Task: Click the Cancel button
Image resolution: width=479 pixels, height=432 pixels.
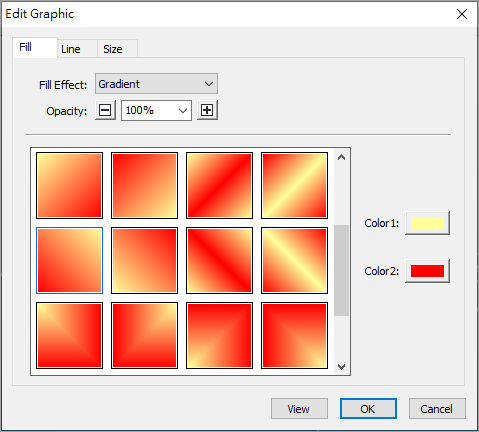Action: (x=437, y=408)
